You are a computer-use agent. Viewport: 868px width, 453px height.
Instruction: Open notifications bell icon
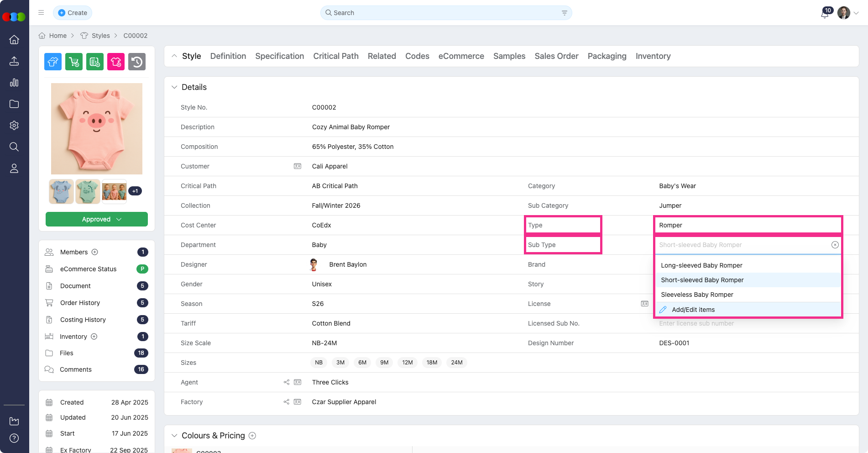825,14
